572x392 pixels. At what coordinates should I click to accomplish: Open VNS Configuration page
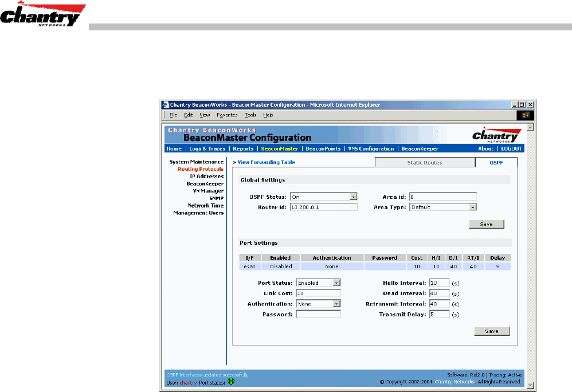point(371,149)
